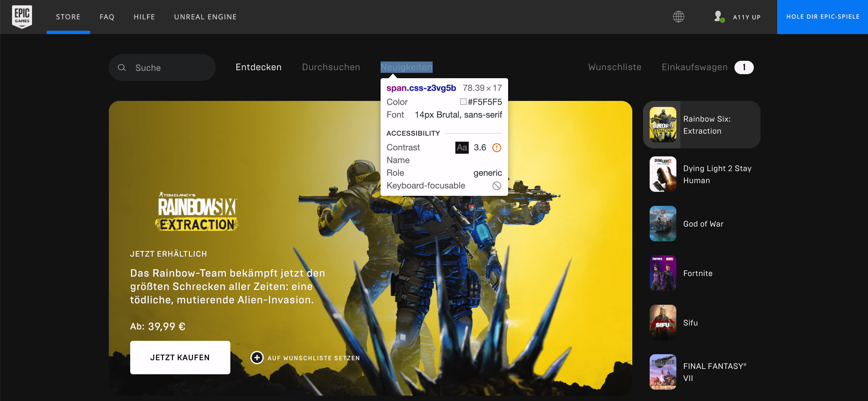868x401 pixels.
Task: Click the user profile icon
Action: (719, 17)
